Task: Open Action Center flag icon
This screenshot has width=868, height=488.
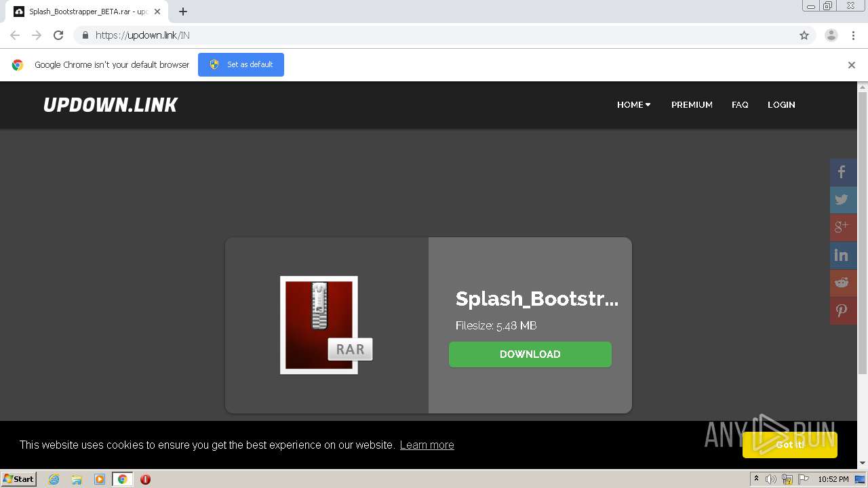Action: [804, 479]
